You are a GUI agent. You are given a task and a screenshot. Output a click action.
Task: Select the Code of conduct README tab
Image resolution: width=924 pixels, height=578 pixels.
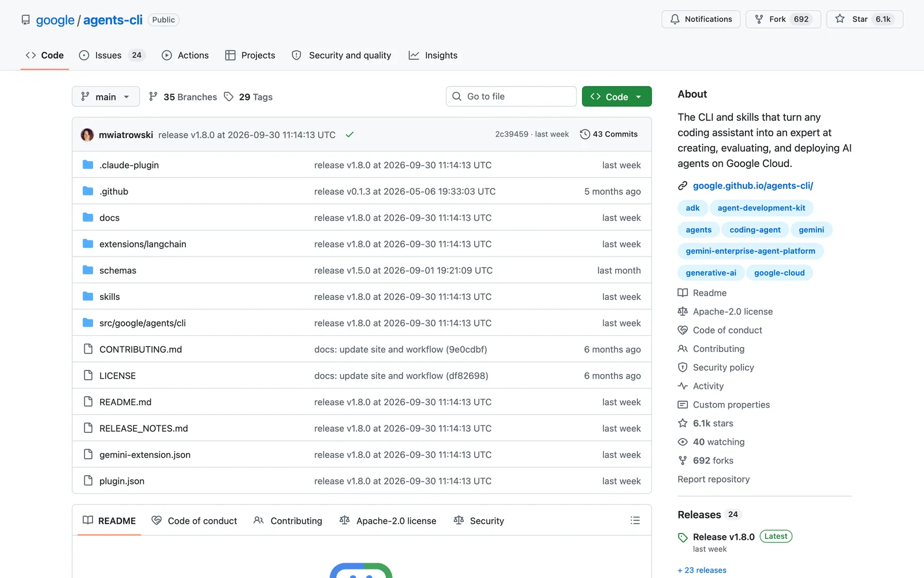(194, 521)
